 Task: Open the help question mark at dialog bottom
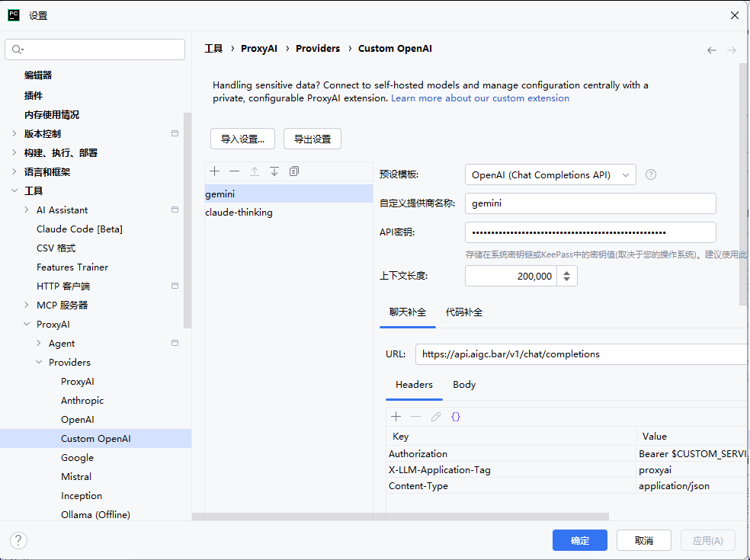(18, 540)
